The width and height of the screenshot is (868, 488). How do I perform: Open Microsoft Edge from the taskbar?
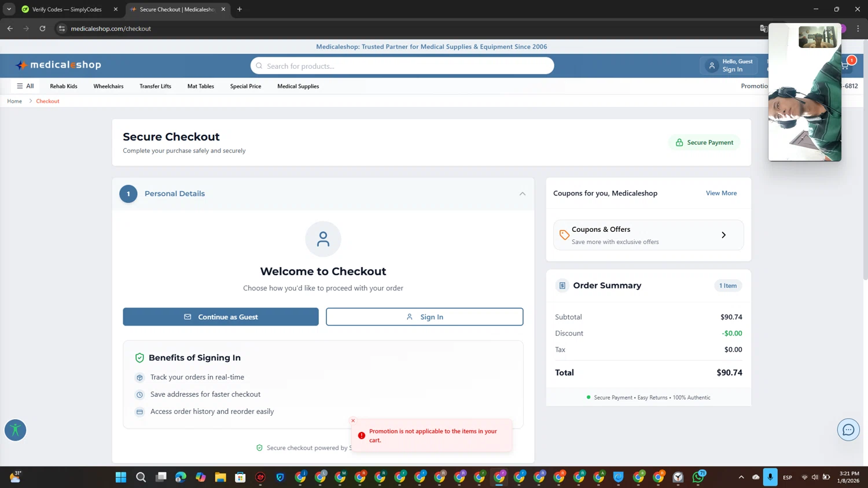click(x=181, y=477)
